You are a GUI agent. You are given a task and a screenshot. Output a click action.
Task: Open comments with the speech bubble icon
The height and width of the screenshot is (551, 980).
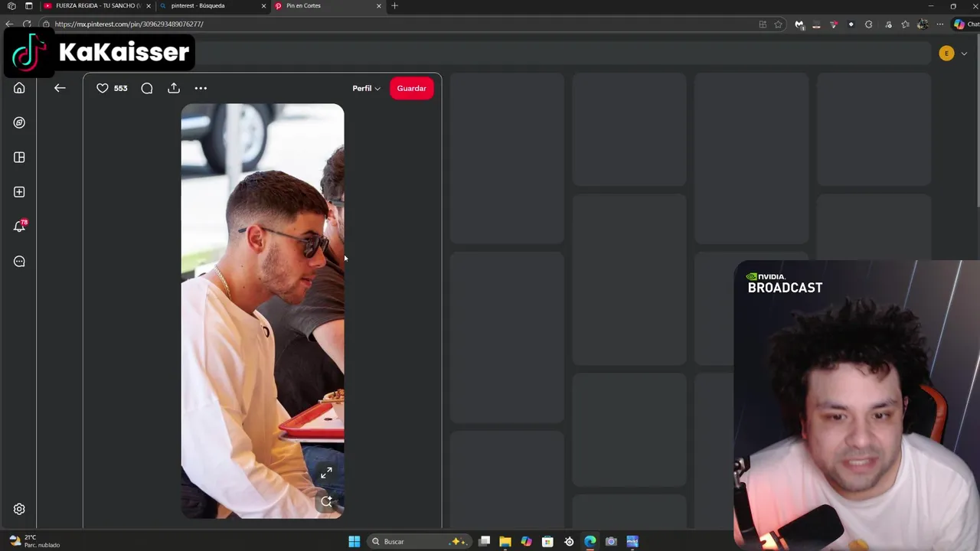147,88
